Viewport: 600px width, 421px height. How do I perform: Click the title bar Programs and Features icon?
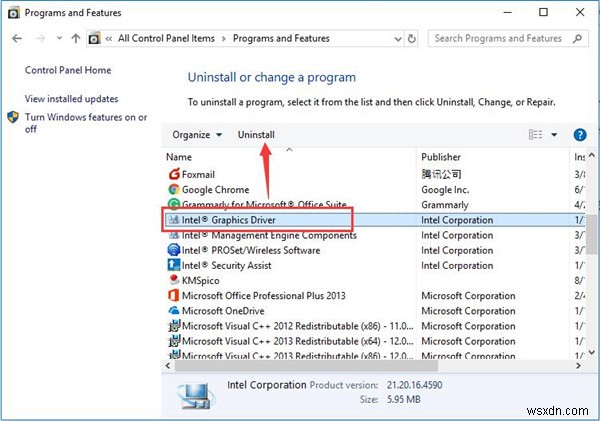point(14,13)
